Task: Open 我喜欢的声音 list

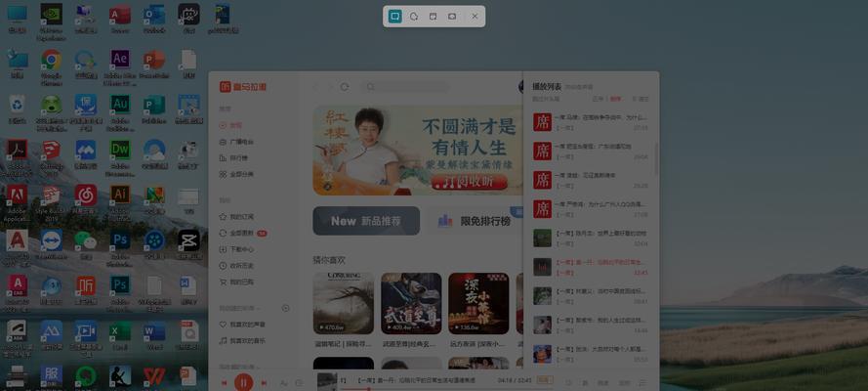Action: click(242, 324)
